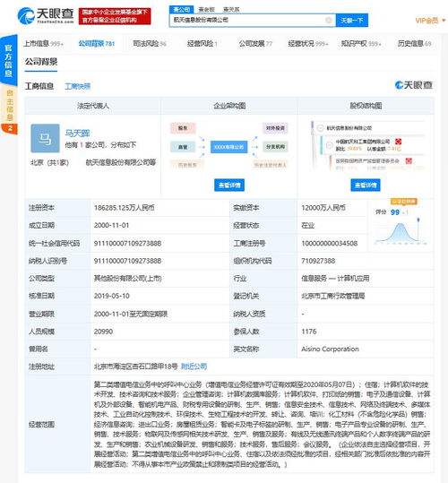This screenshot has height=483, width=448.
Task: Go to the 上市信息 tab
Action: tap(43, 44)
